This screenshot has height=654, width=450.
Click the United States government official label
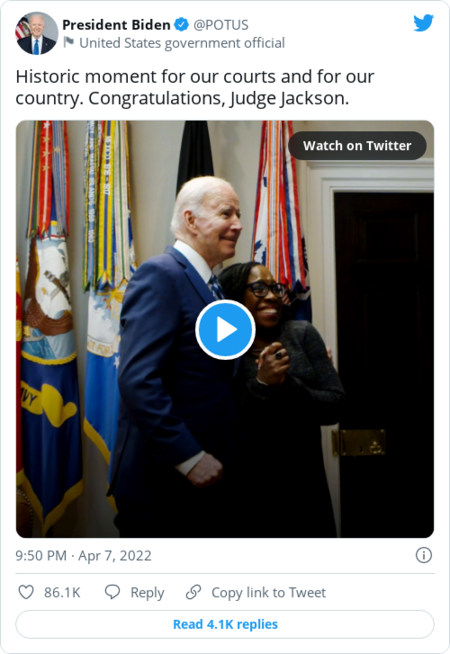pyautogui.click(x=182, y=43)
